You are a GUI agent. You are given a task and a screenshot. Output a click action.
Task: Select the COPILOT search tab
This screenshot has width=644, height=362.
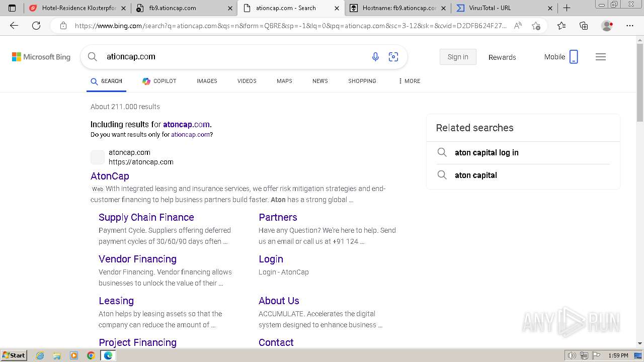159,81
